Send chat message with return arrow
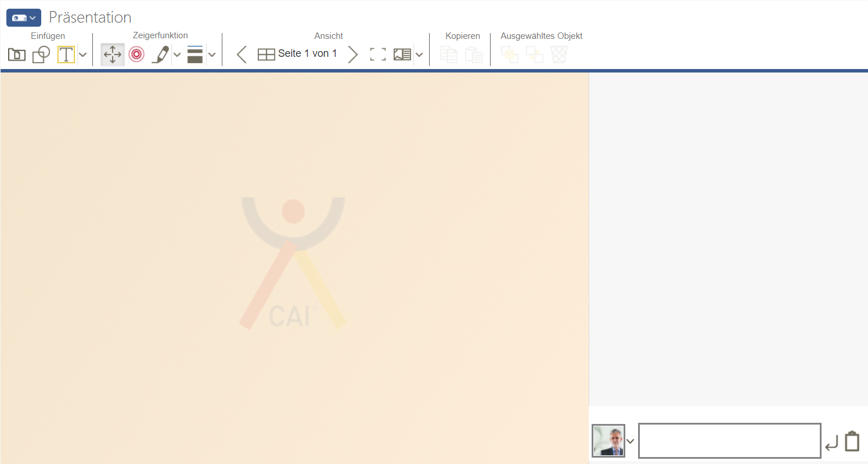868x464 pixels. coord(831,443)
